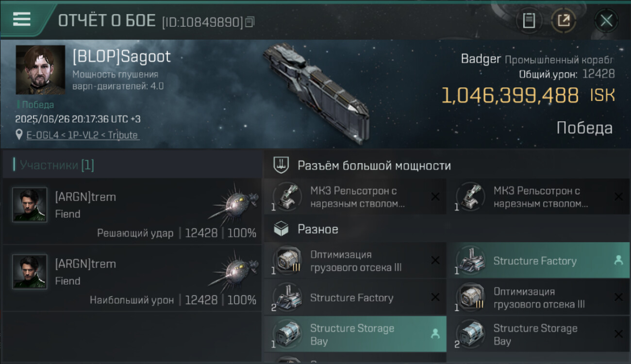The height and width of the screenshot is (364, 631).
Task: Select the trem Решающий удар entry
Action: (x=131, y=212)
